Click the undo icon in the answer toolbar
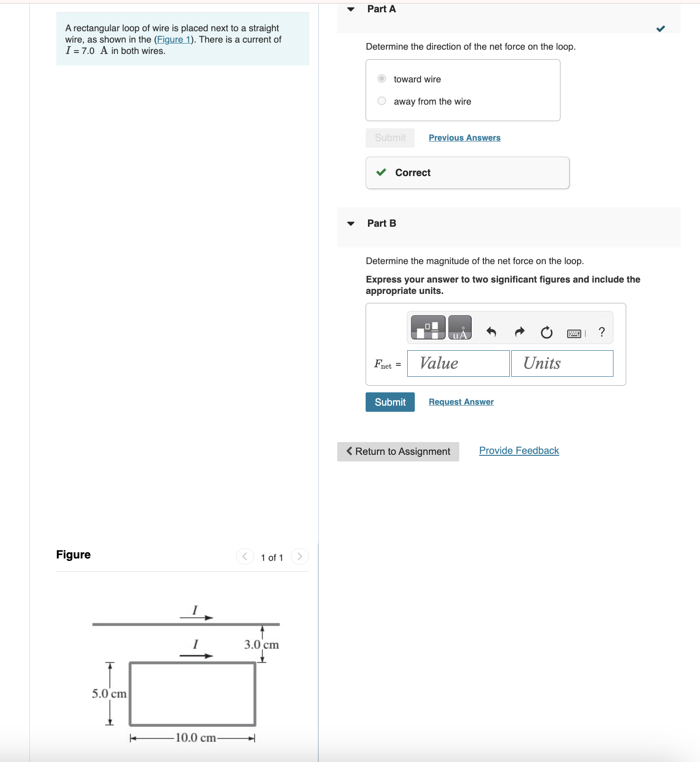This screenshot has height=762, width=700. click(491, 332)
